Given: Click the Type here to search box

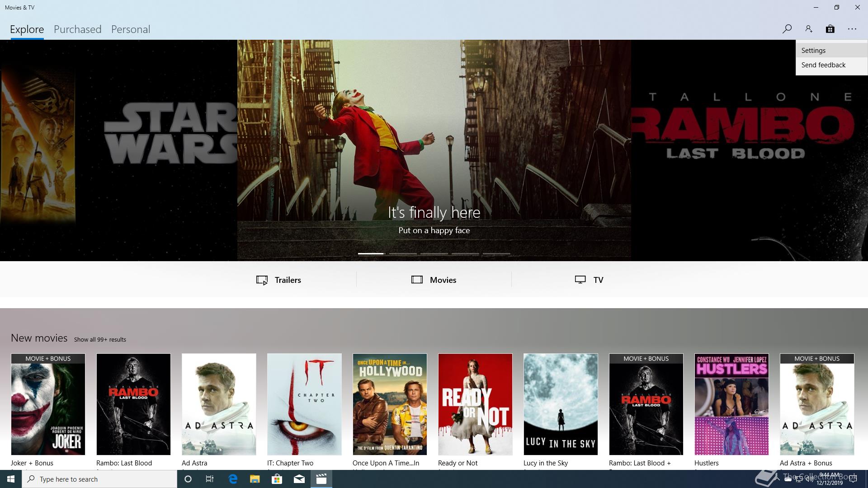Looking at the screenshot, I should coord(99,479).
